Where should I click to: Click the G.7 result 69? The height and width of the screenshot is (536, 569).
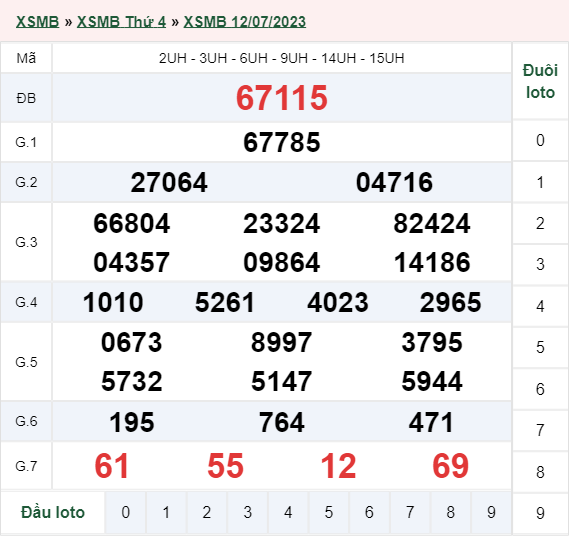click(451, 466)
